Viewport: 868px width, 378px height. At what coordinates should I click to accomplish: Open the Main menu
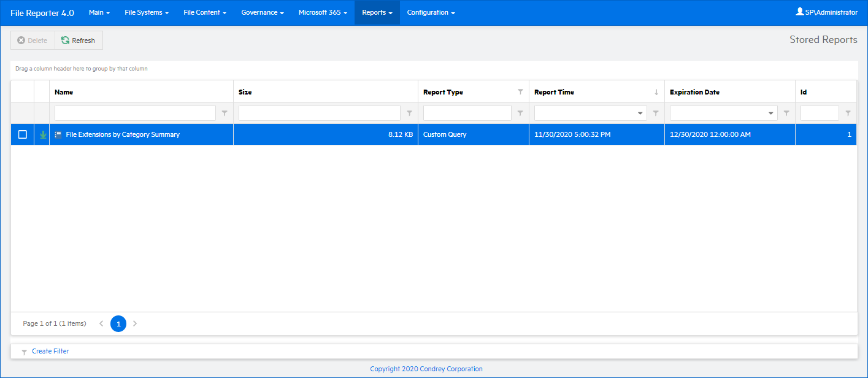coord(99,12)
